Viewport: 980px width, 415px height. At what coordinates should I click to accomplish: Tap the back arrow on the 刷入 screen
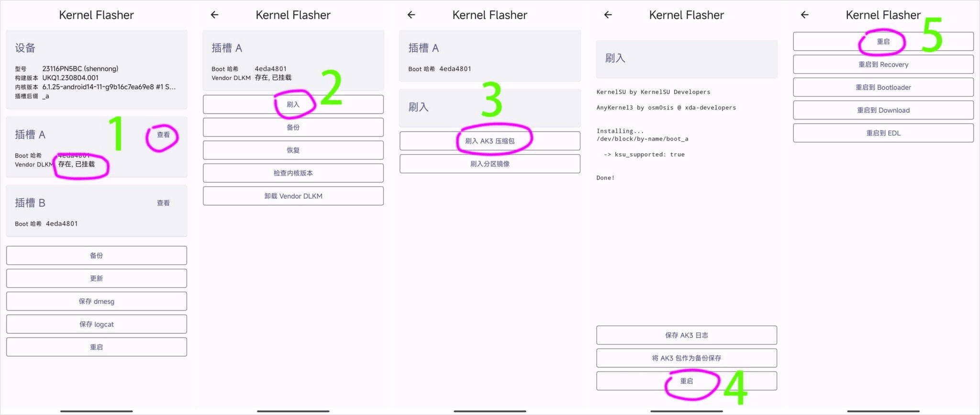pos(411,15)
